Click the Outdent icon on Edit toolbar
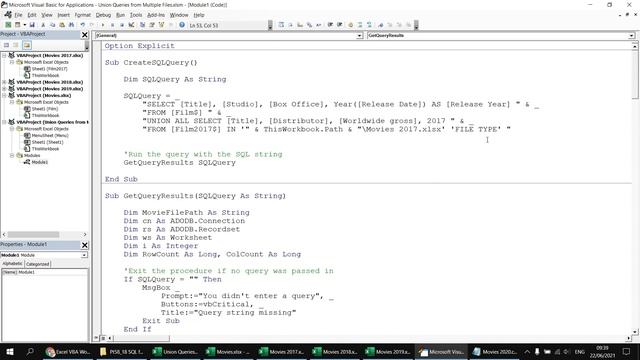Image resolution: width=640 pixels, height=360 pixels. pos(340,25)
